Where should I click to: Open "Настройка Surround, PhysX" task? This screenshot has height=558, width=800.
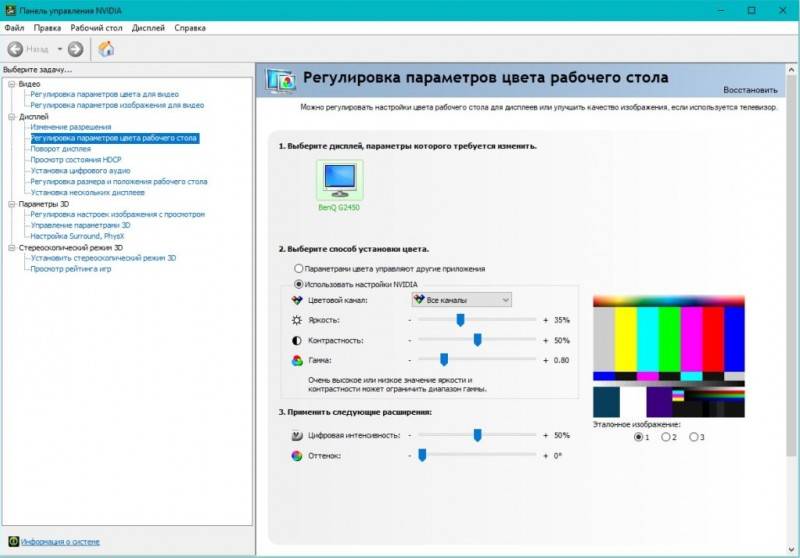point(78,236)
